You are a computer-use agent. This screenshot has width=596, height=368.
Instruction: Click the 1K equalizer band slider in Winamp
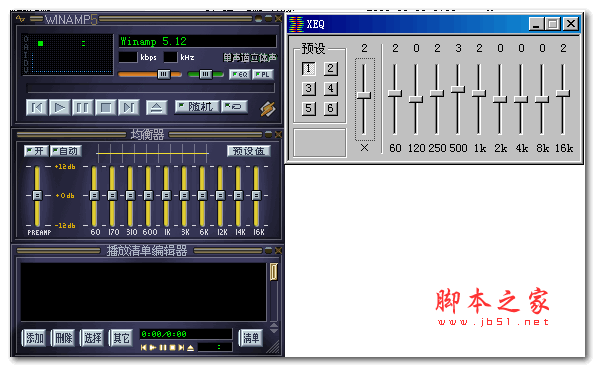click(166, 195)
